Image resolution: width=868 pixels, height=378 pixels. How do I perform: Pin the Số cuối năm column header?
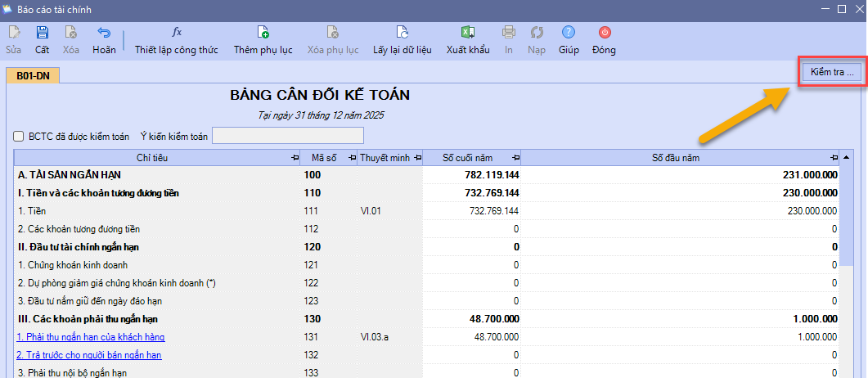(515, 157)
